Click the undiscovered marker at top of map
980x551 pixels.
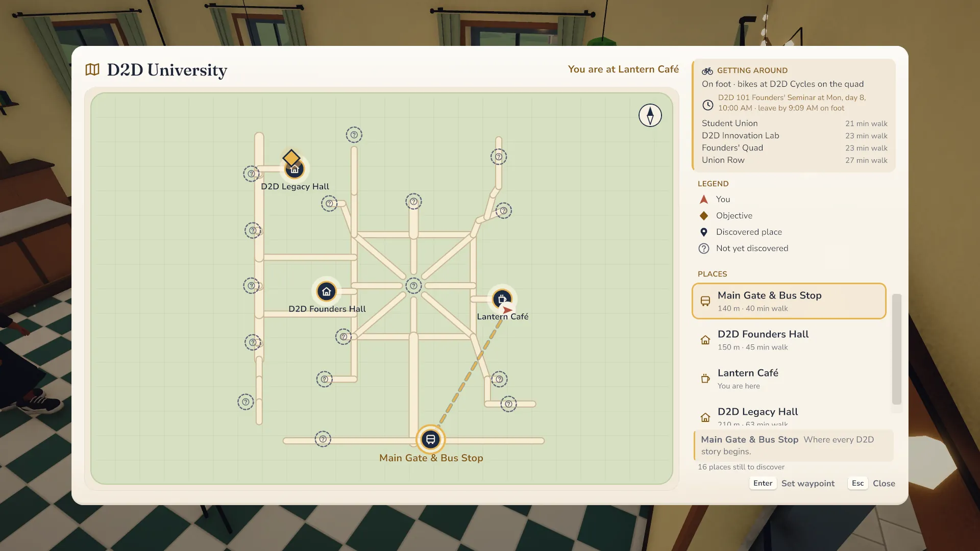[x=354, y=135]
